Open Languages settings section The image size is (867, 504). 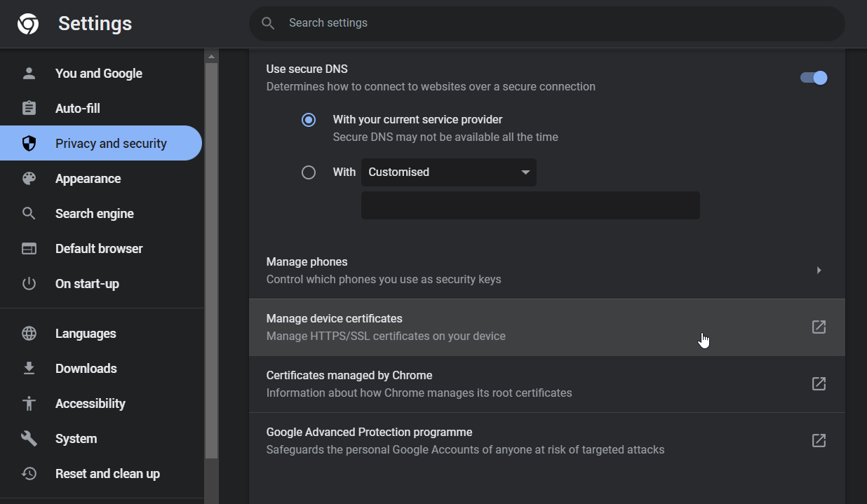[x=102, y=333]
